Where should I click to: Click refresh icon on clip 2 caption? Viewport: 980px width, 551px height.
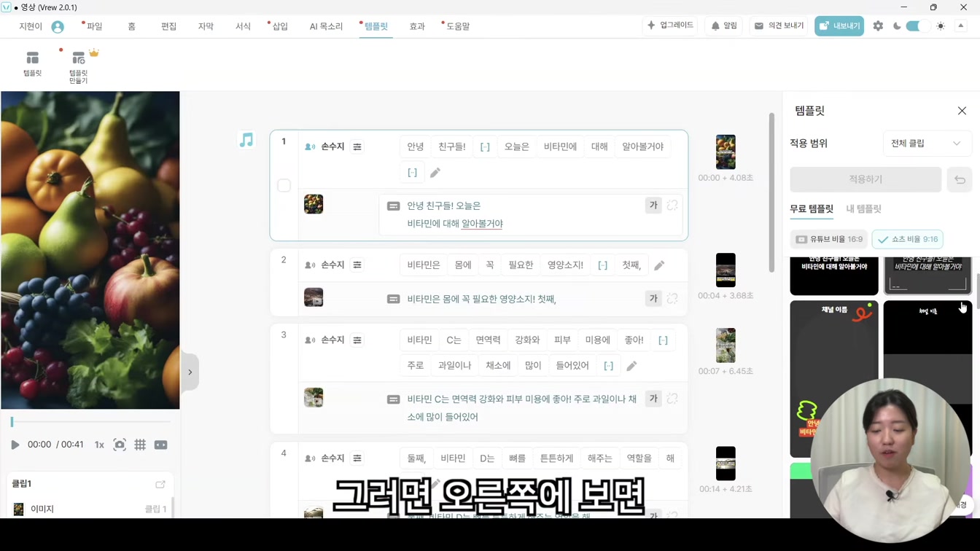point(672,298)
